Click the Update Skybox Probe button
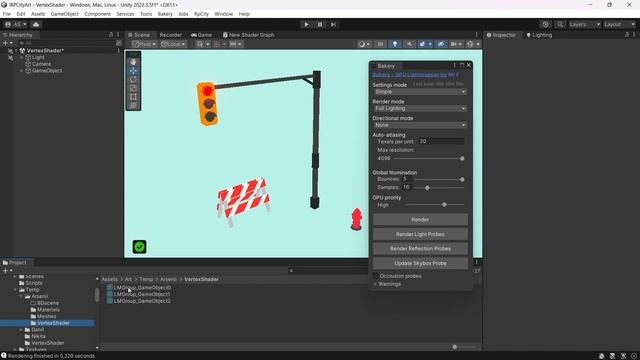The height and width of the screenshot is (360, 640). (x=420, y=263)
